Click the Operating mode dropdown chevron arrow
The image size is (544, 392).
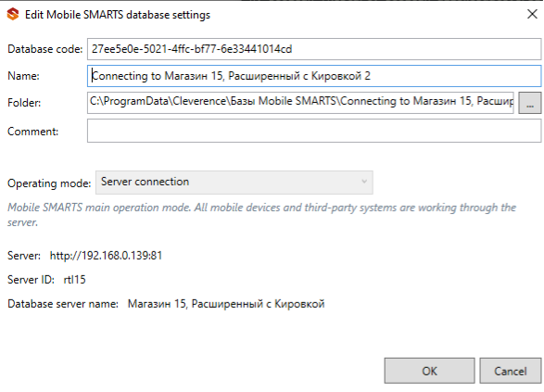(364, 181)
